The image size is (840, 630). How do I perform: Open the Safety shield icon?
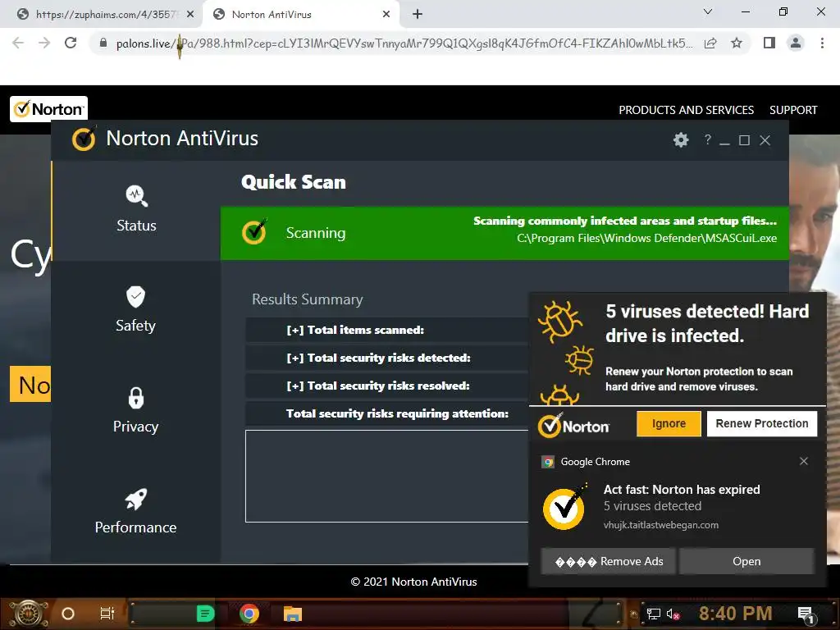(x=135, y=297)
